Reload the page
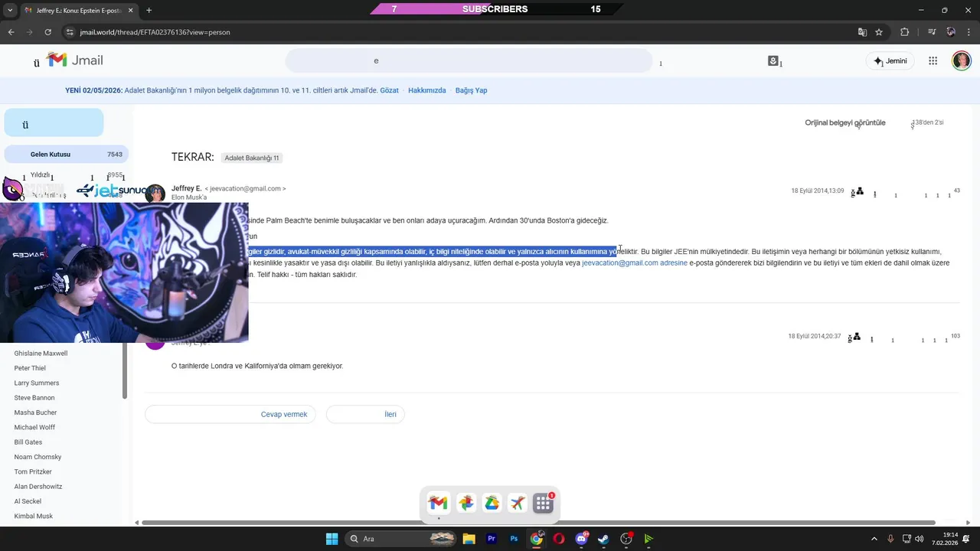The image size is (980, 551). click(x=48, y=32)
